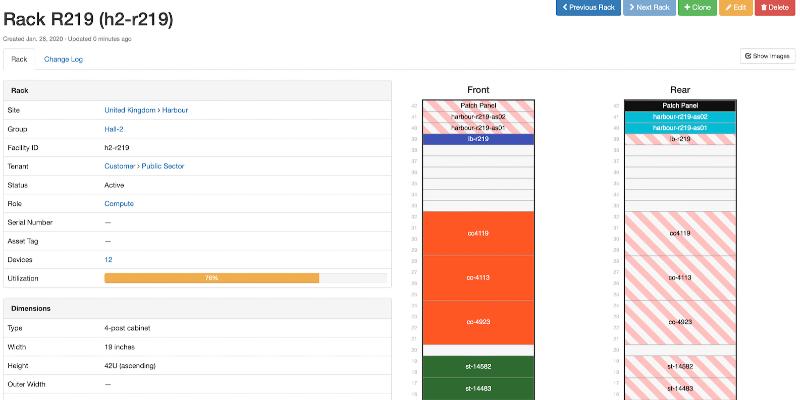Select lb-r219 device in Front elevation
This screenshot has width=800, height=400.
[x=478, y=139]
